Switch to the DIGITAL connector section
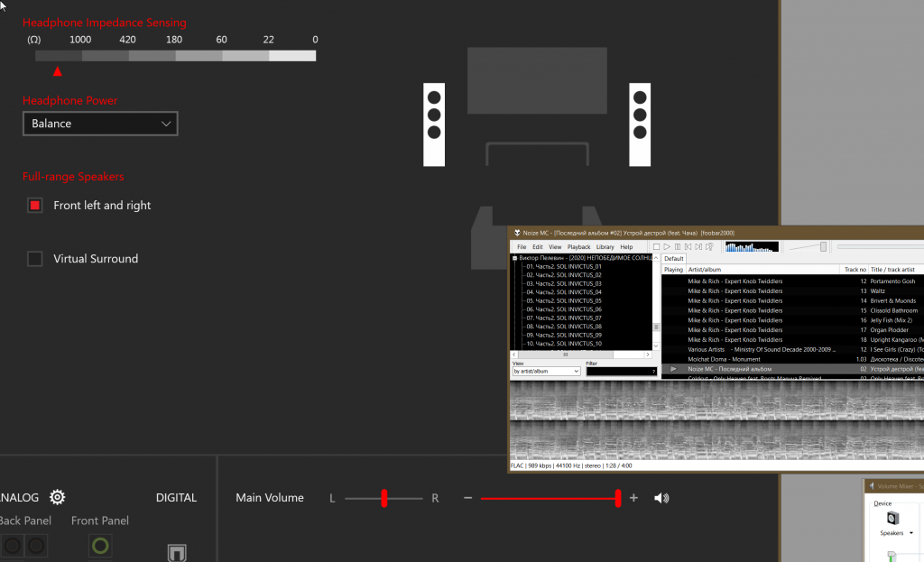The image size is (924, 562). coord(176,498)
